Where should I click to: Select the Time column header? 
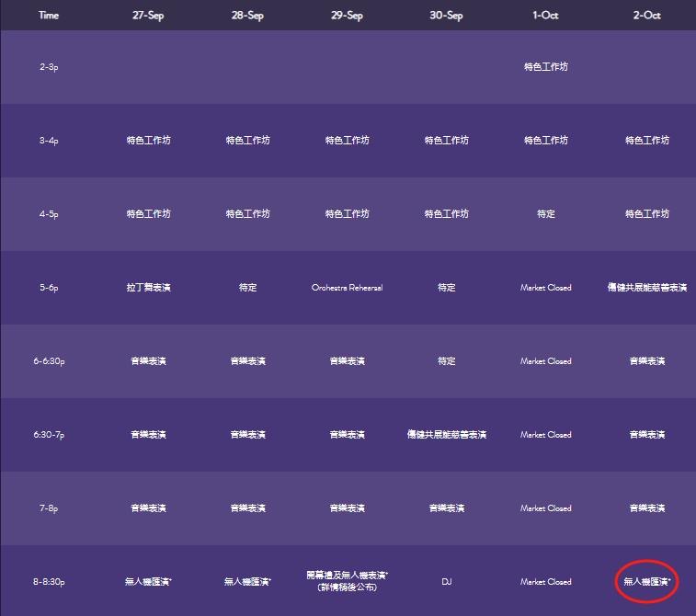click(49, 16)
